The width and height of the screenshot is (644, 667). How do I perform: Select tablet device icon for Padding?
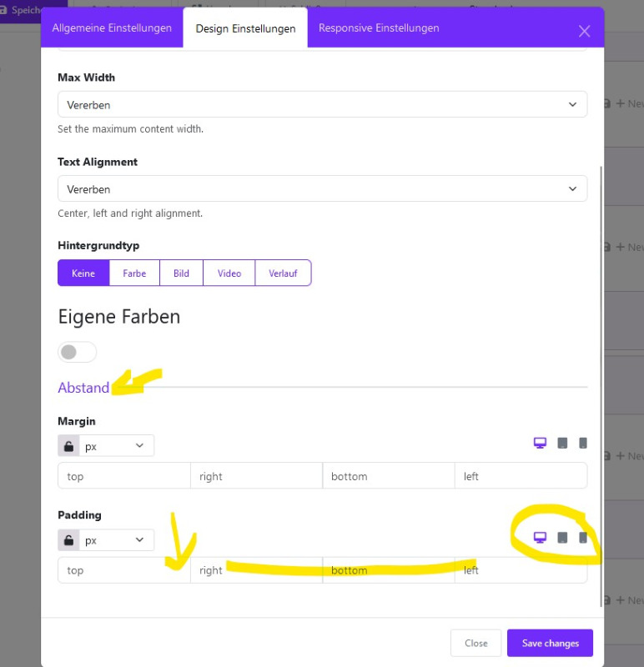[562, 537]
